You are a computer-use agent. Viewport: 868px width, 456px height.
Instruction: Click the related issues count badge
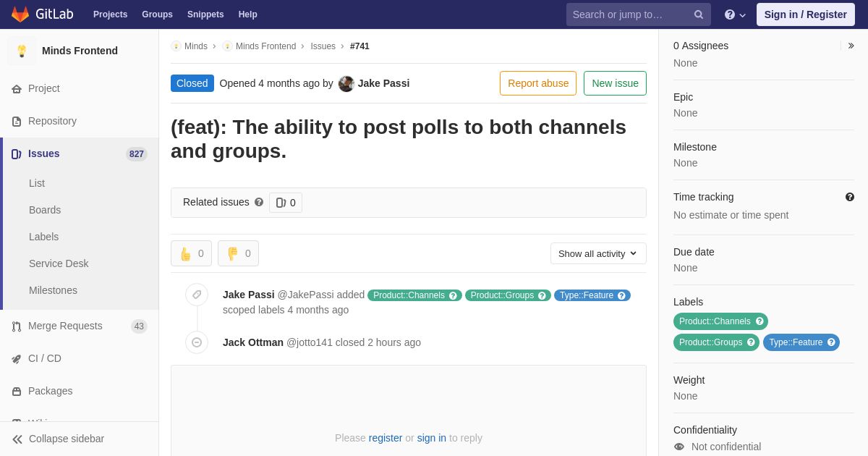286,203
